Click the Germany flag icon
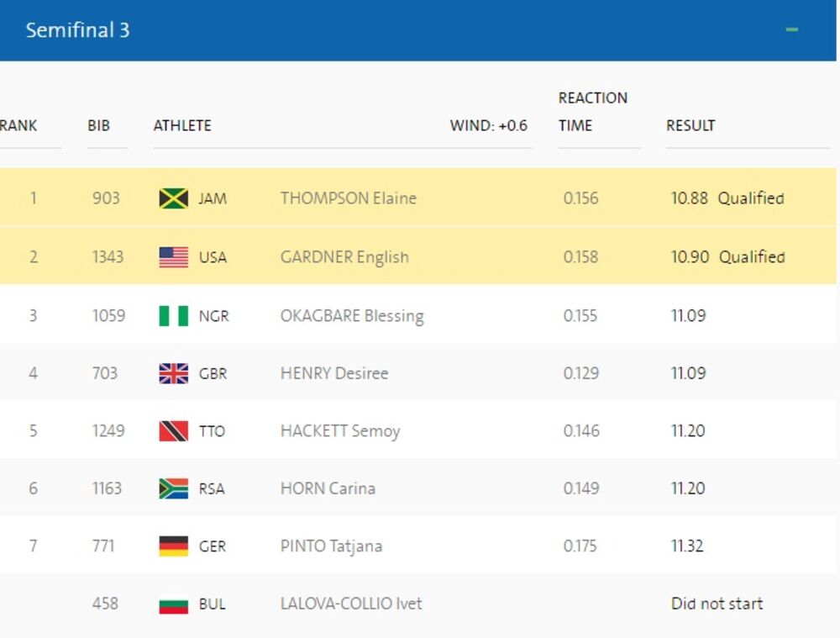 pyautogui.click(x=173, y=546)
